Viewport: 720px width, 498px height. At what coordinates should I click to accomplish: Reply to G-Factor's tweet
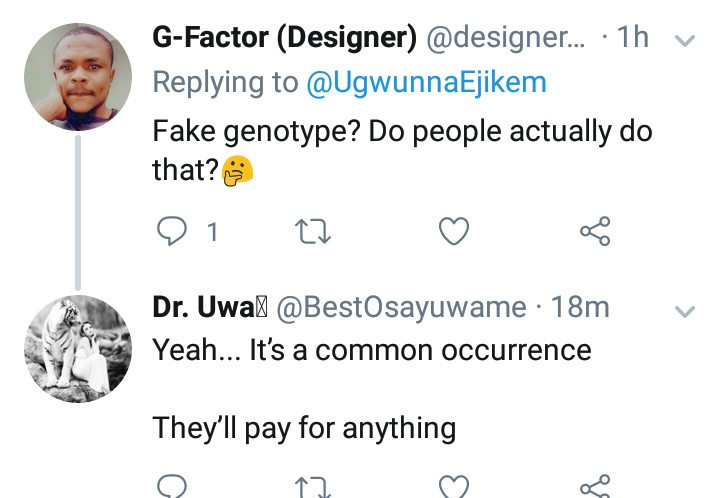tap(173, 232)
